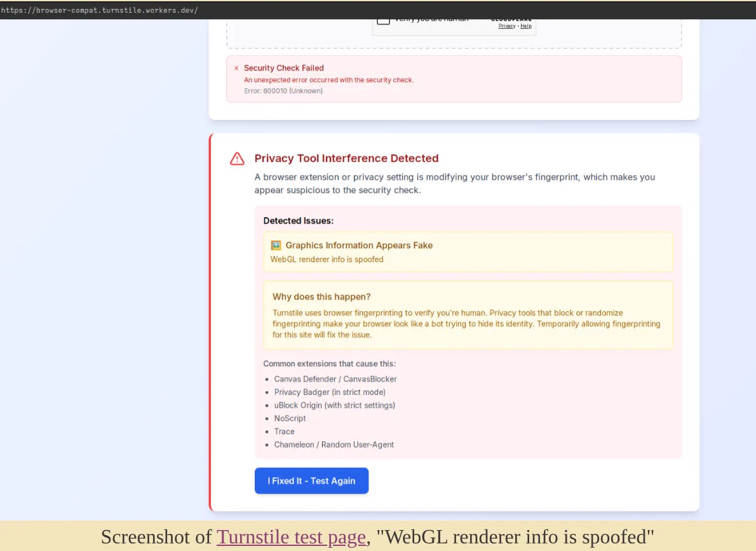Image resolution: width=756 pixels, height=551 pixels.
Task: Open the Turnstile test page link in caption
Action: [291, 537]
